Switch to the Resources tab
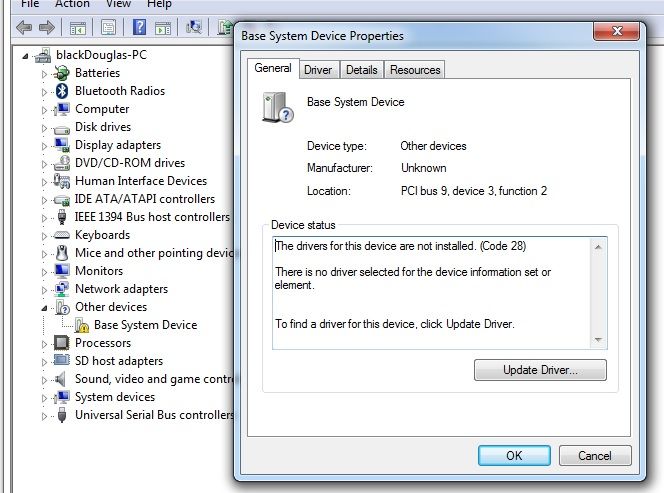This screenshot has height=493, width=664. [x=415, y=70]
